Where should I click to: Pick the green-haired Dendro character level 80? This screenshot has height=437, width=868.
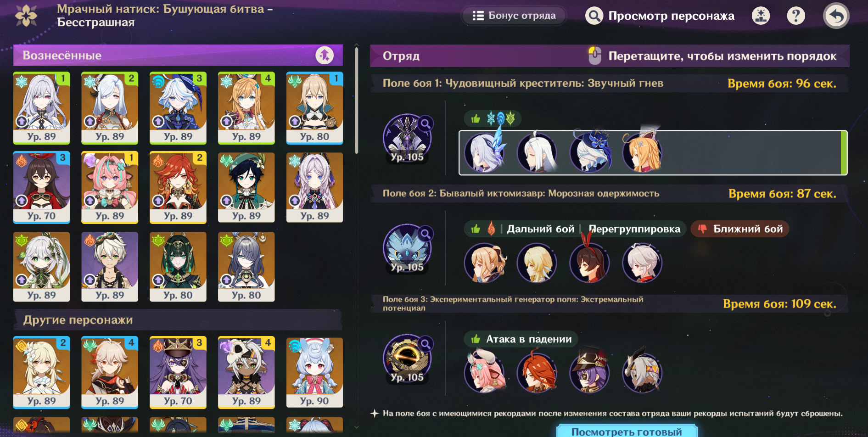pos(178,267)
